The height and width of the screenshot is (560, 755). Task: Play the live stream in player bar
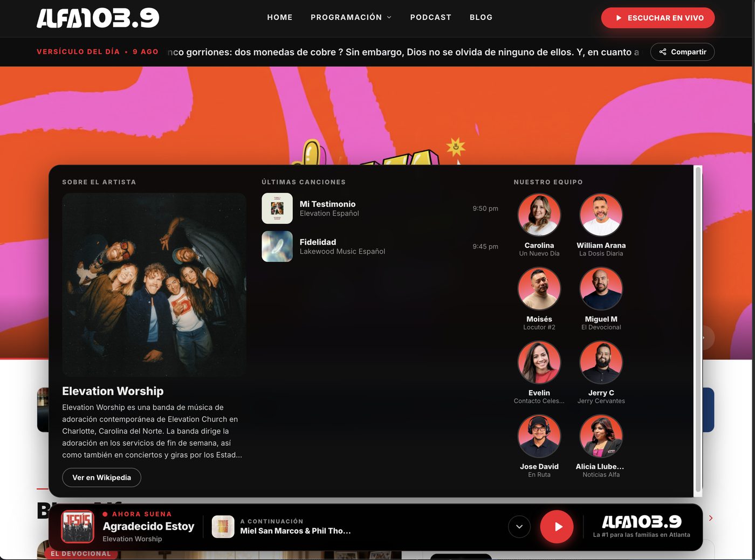tap(557, 527)
